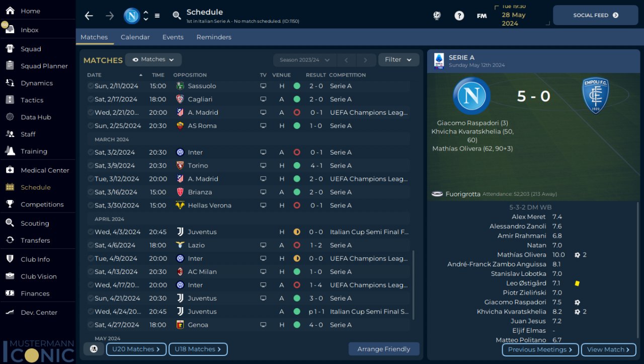Open the Dev. Center

(x=38, y=313)
